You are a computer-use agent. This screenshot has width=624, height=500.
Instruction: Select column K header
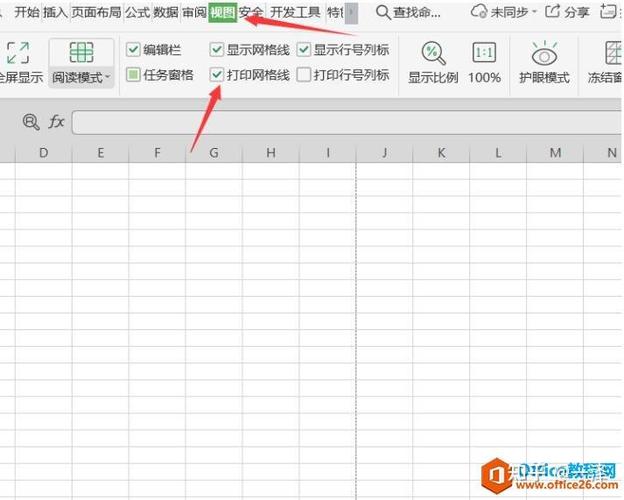(441, 152)
